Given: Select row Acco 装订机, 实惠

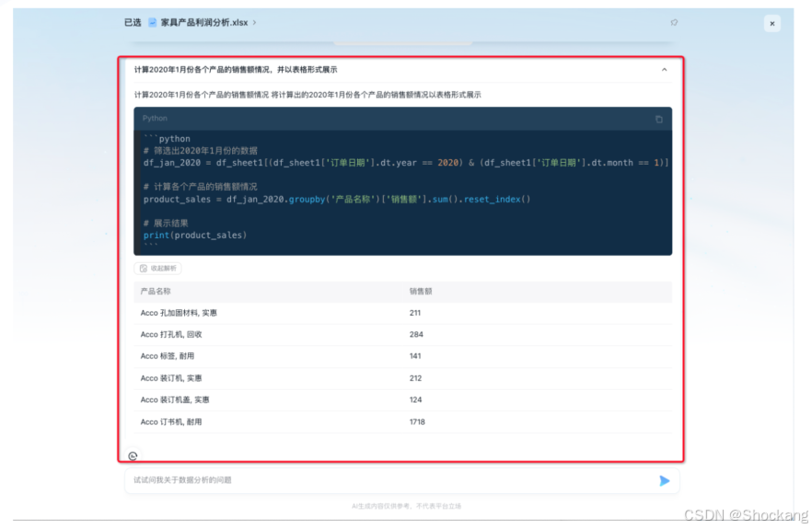Looking at the screenshot, I should pos(403,378).
